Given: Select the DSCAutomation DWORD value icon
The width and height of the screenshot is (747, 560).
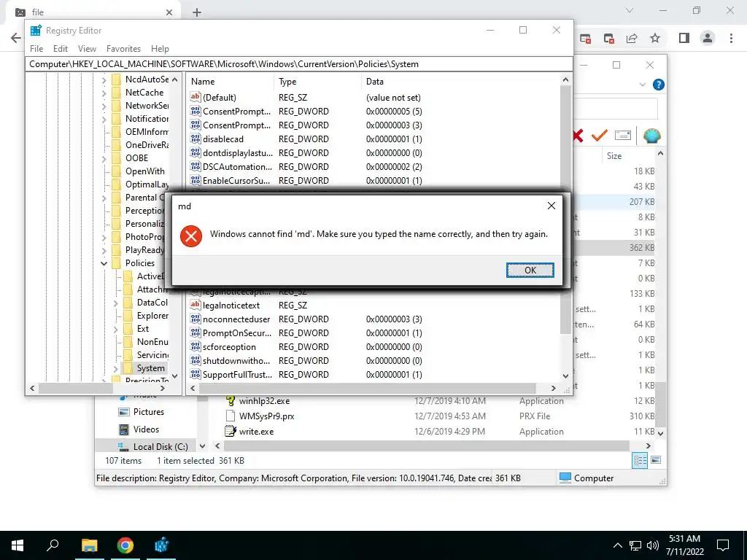Looking at the screenshot, I should (195, 166).
